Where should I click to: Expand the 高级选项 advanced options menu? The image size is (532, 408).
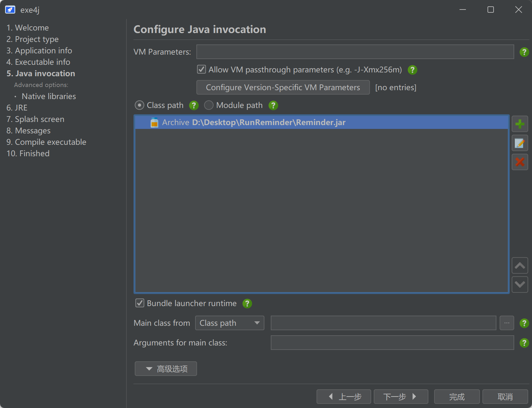tap(166, 369)
